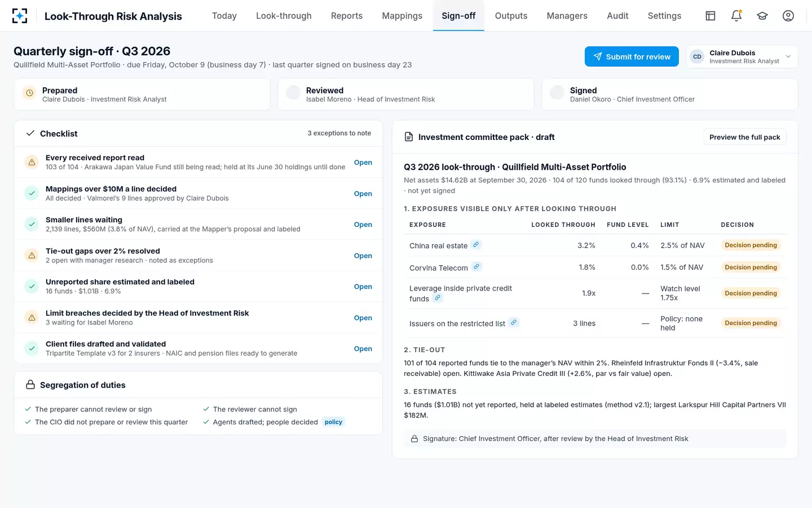This screenshot has width=812, height=508.
Task: Click the app logo icon
Action: [20, 16]
